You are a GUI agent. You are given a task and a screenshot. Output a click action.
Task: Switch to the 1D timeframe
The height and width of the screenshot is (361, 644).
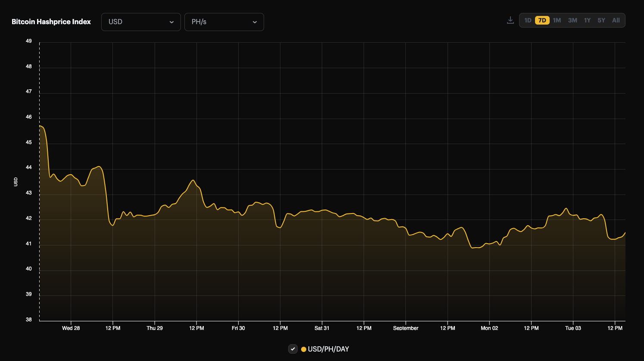click(527, 20)
